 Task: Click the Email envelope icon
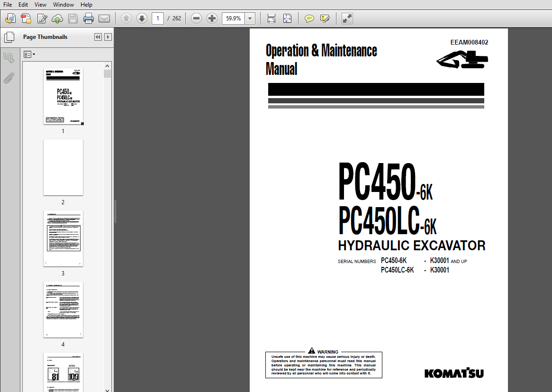pyautogui.click(x=104, y=18)
